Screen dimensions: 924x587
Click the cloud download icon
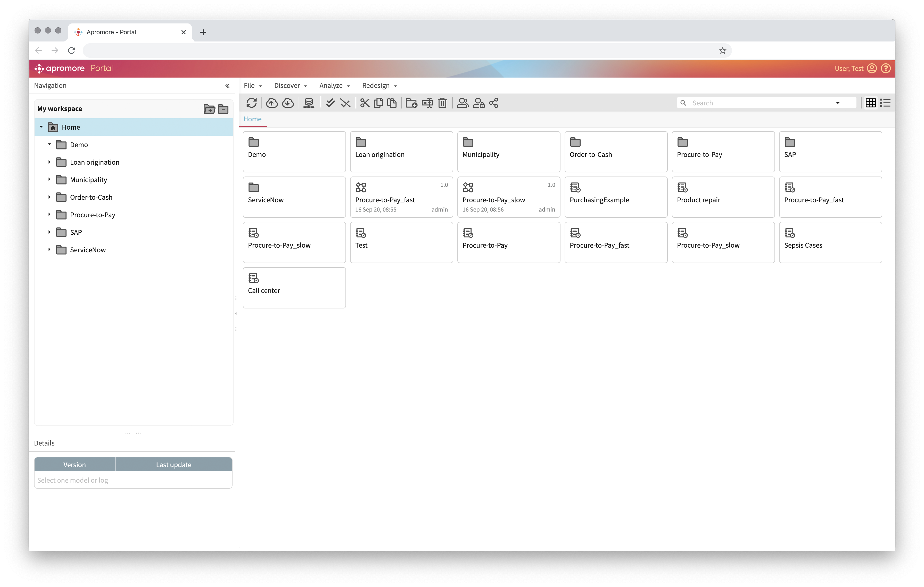click(288, 103)
